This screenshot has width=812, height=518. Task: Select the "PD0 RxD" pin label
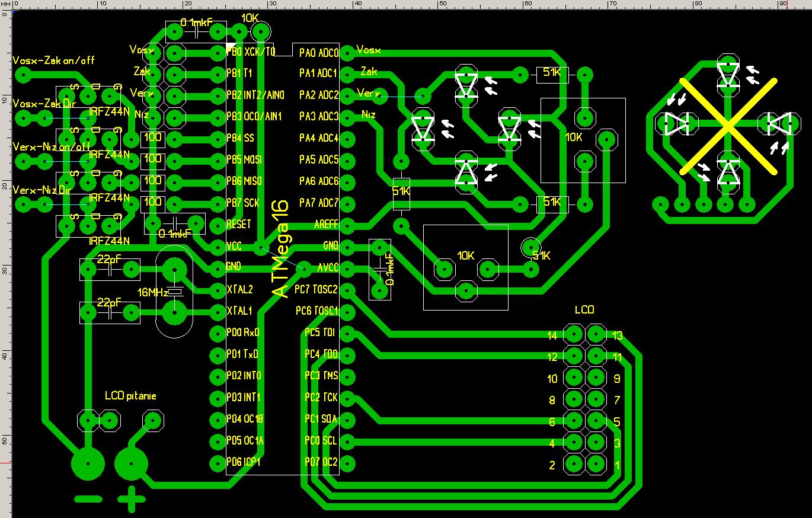coord(243,332)
